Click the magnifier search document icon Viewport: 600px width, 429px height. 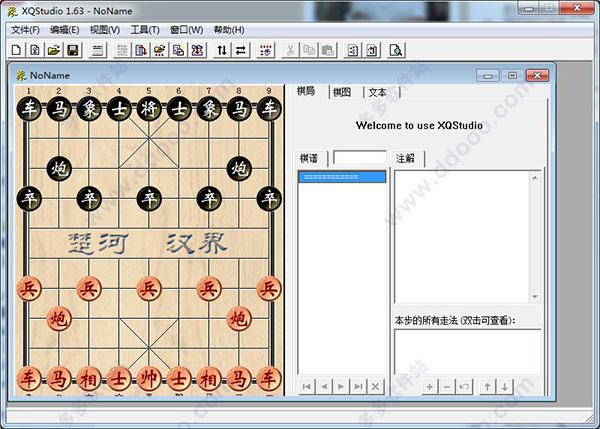pos(396,50)
